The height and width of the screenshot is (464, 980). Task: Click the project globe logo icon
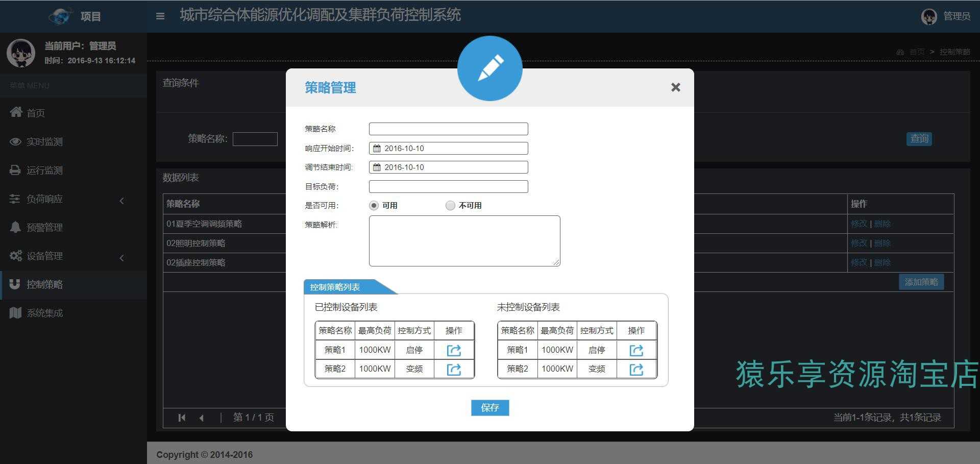click(61, 16)
